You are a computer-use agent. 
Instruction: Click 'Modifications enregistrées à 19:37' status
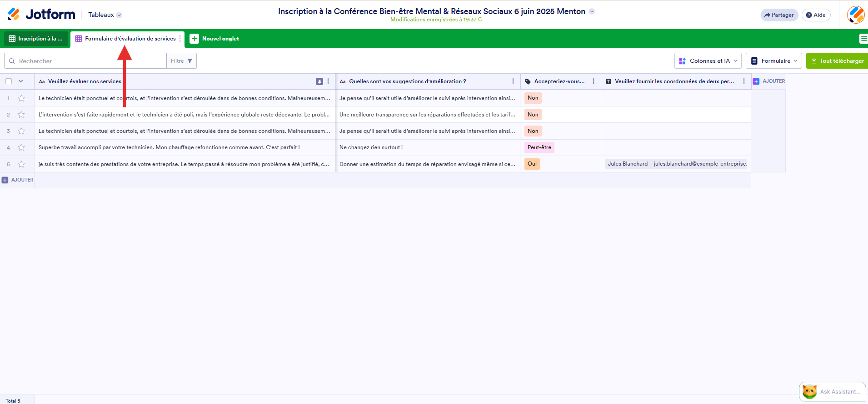pos(433,20)
